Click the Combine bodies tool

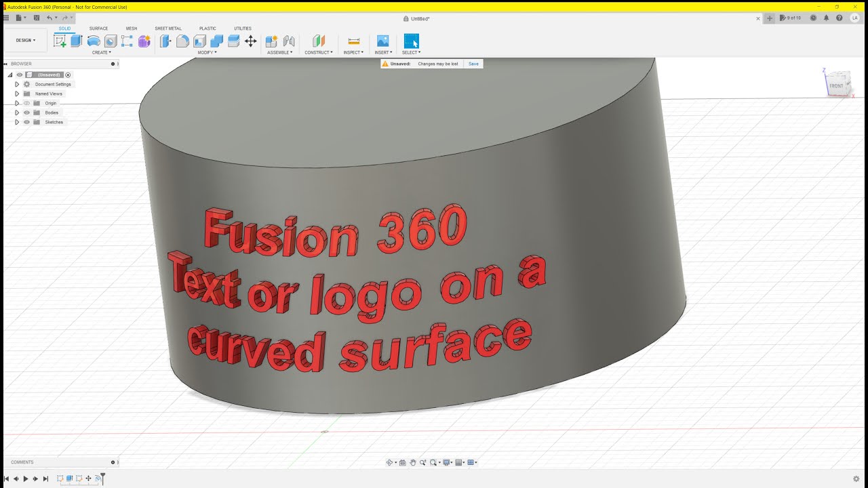click(x=216, y=41)
